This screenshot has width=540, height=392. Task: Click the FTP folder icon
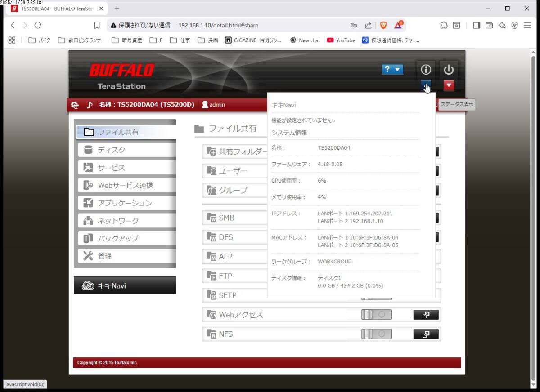211,276
